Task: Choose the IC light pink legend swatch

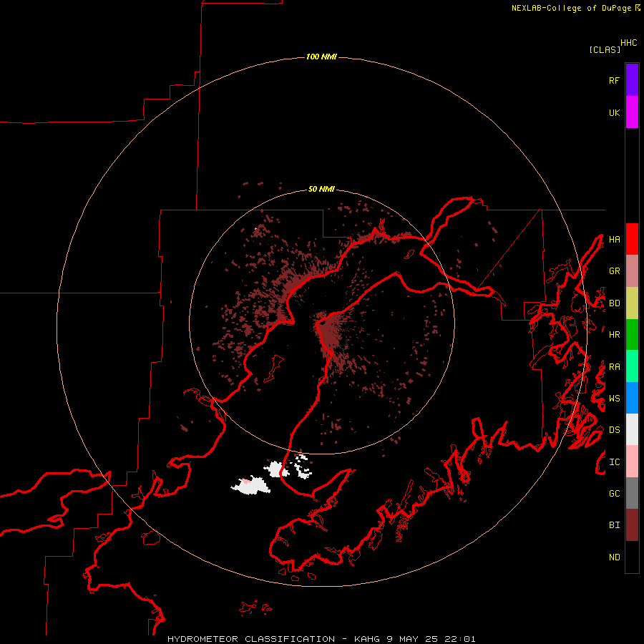Action: 632,462
